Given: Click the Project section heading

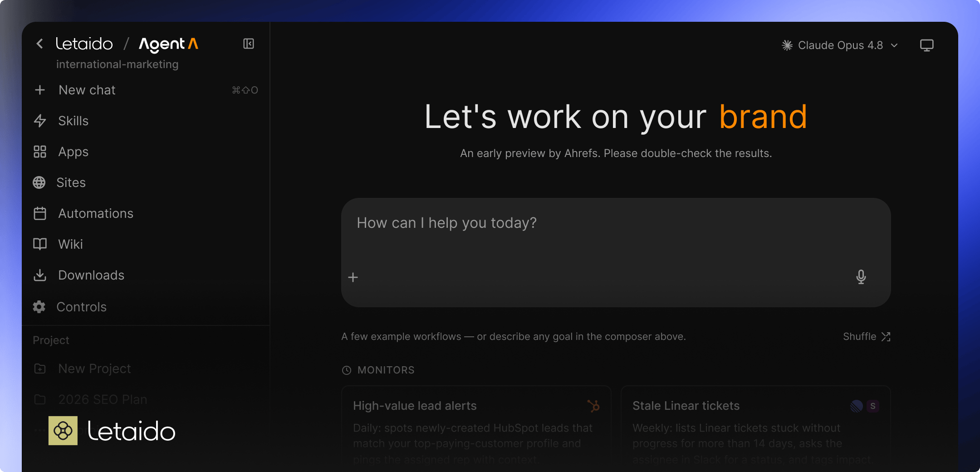Looking at the screenshot, I should (x=51, y=340).
